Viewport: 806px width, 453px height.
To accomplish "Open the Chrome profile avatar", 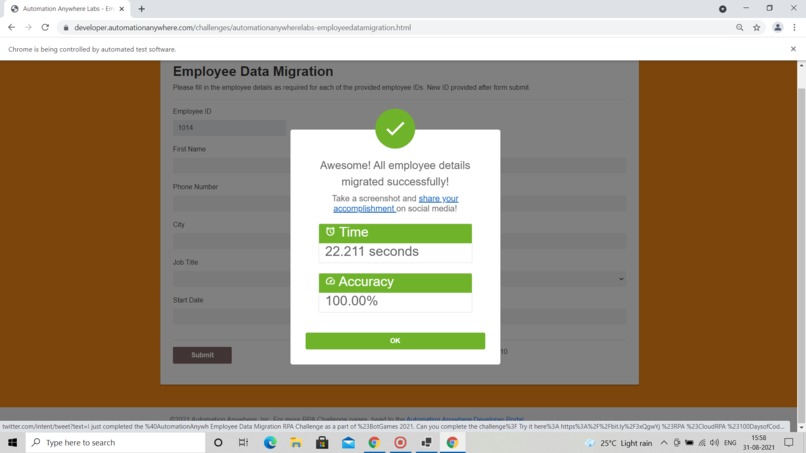I will pos(777,27).
